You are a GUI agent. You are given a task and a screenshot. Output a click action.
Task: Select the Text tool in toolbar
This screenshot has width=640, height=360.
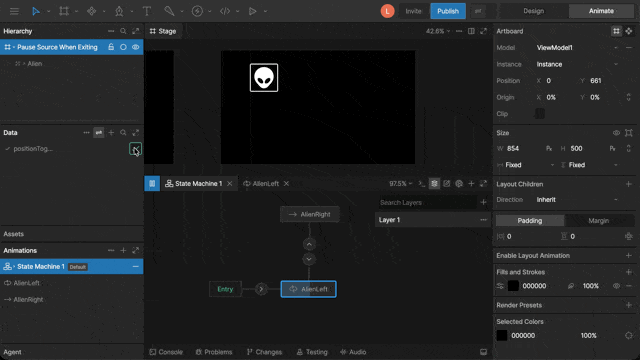pos(147,11)
